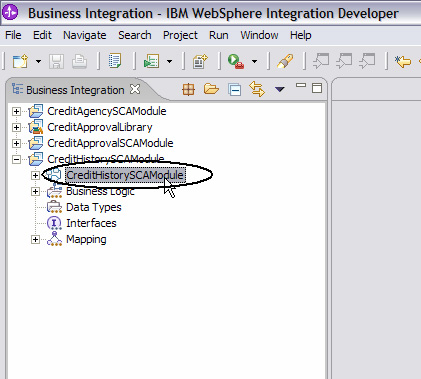The width and height of the screenshot is (421, 379).
Task: Open the view menu triangle dropdown
Action: (x=280, y=89)
